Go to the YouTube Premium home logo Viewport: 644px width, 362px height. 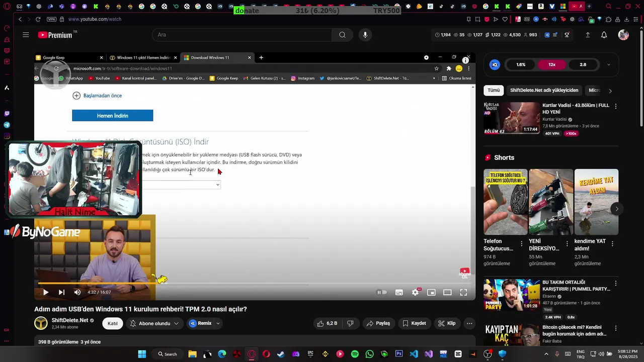tap(55, 35)
